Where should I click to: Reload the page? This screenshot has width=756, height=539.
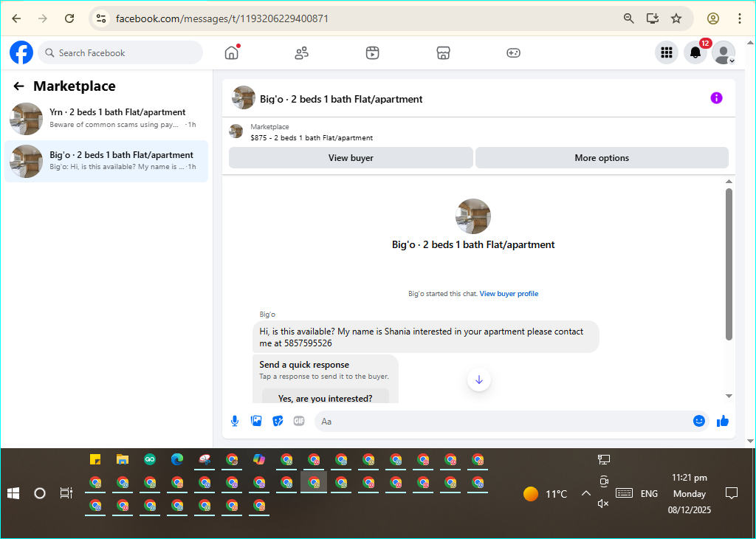(x=69, y=18)
